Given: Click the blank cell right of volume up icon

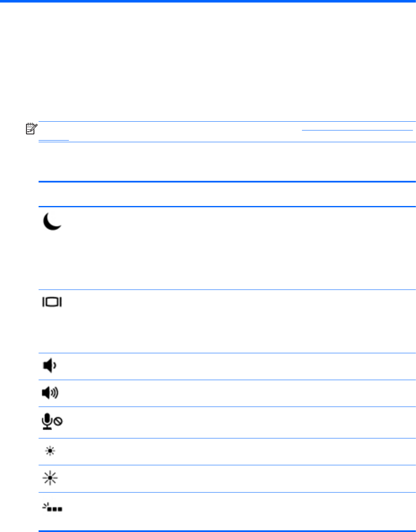Looking at the screenshot, I should [x=239, y=393].
